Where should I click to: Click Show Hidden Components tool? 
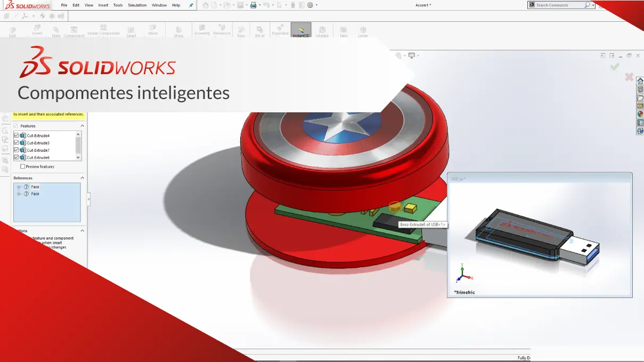coord(178,31)
